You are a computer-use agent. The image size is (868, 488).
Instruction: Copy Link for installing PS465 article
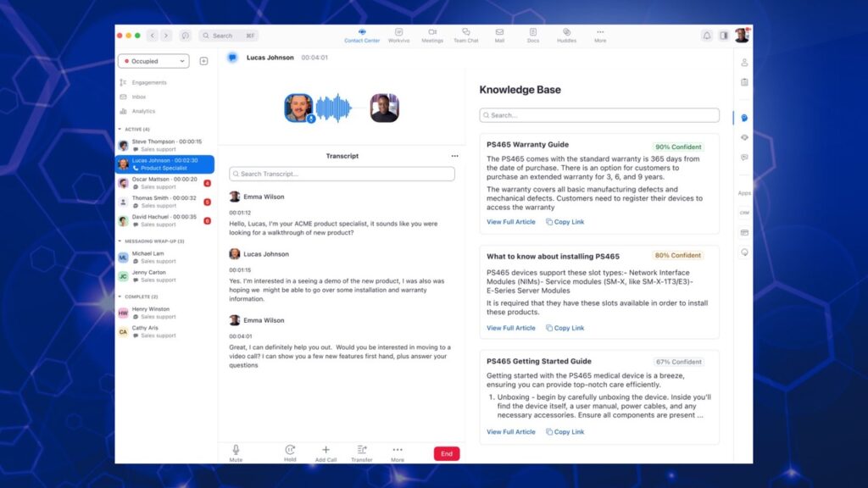[x=565, y=328]
